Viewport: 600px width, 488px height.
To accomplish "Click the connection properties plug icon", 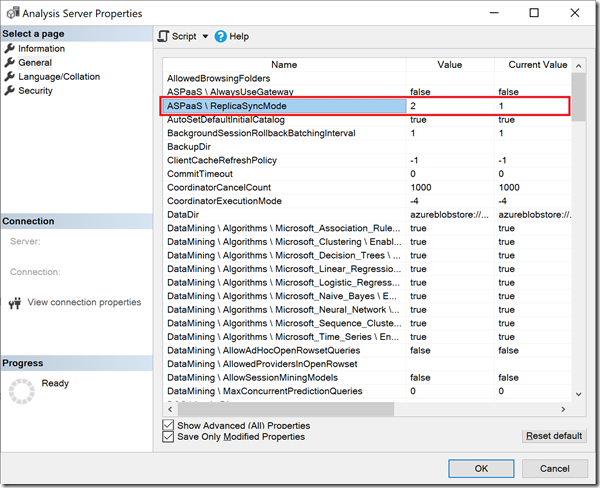I will (15, 303).
